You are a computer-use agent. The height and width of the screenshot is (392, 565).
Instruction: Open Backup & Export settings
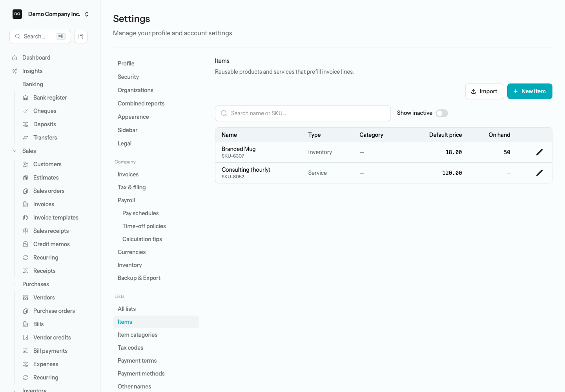(x=139, y=278)
